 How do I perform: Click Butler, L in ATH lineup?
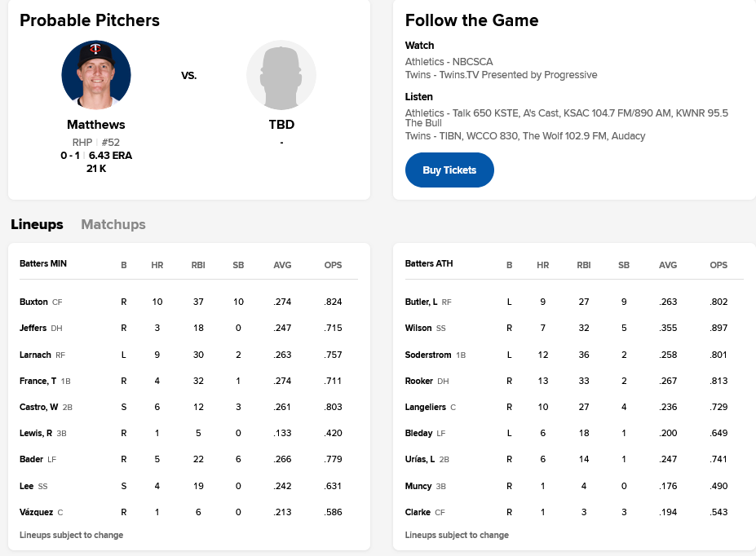422,302
